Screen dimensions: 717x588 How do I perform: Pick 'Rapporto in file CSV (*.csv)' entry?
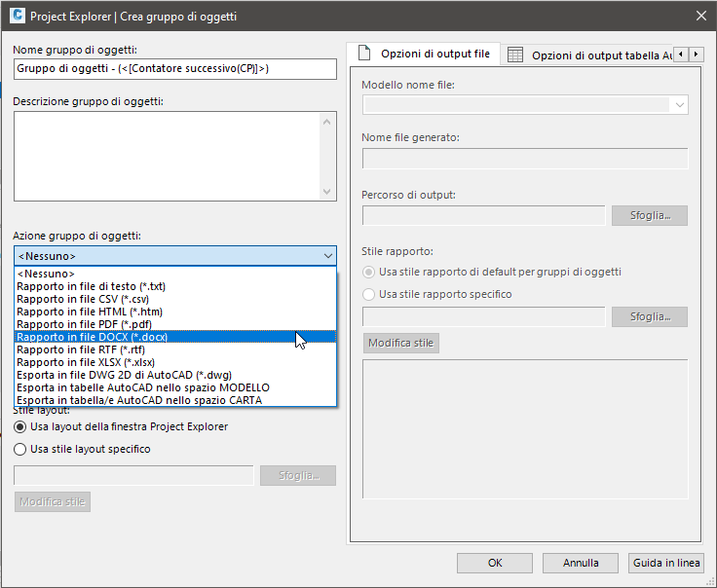pos(84,299)
